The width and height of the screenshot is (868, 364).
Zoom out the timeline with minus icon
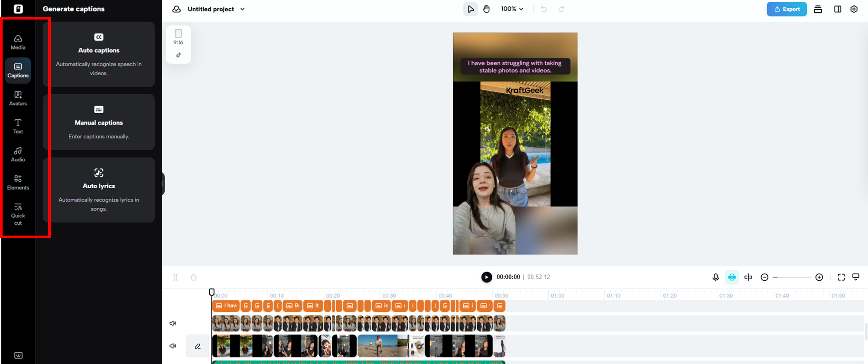pyautogui.click(x=764, y=277)
